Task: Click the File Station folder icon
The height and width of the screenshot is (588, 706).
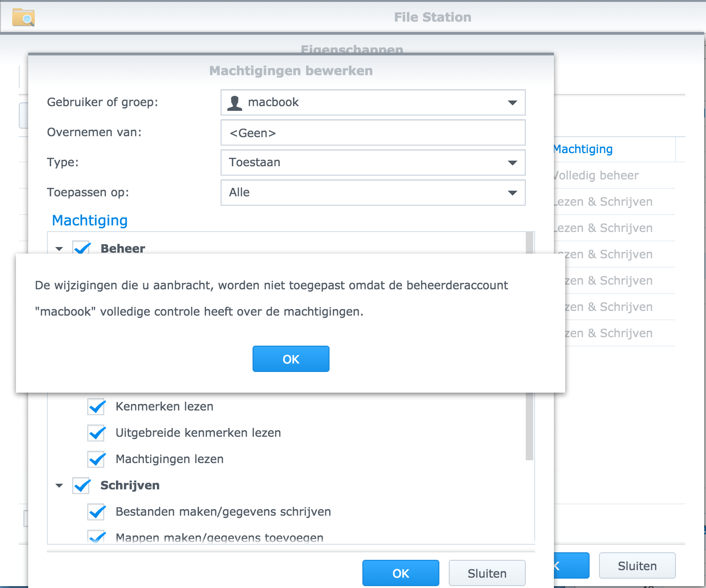Action: click(x=23, y=17)
